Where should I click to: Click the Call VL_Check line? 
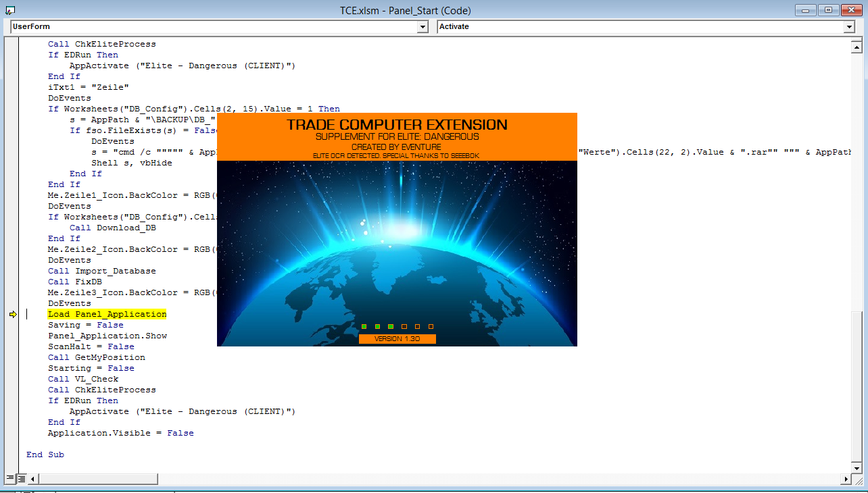[x=82, y=379]
